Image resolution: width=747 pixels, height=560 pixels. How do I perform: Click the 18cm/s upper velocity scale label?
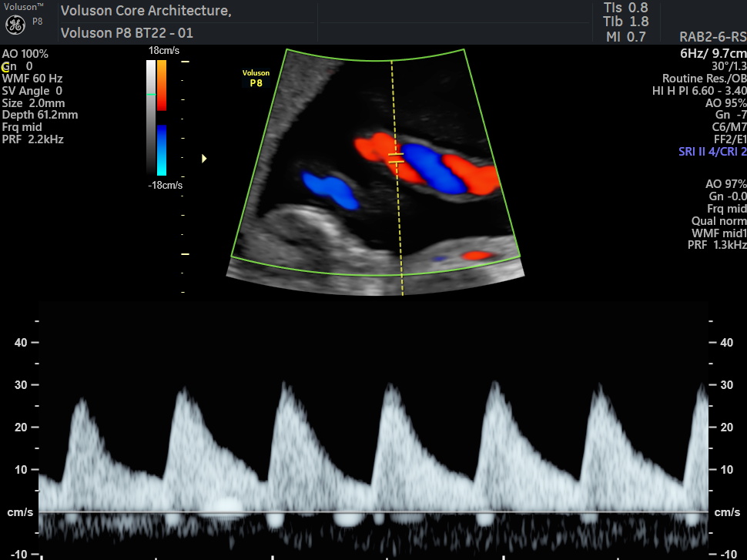coord(164,50)
